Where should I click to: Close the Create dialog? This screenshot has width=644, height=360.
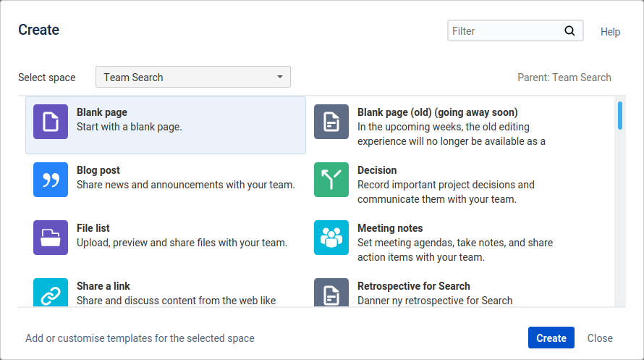(600, 338)
